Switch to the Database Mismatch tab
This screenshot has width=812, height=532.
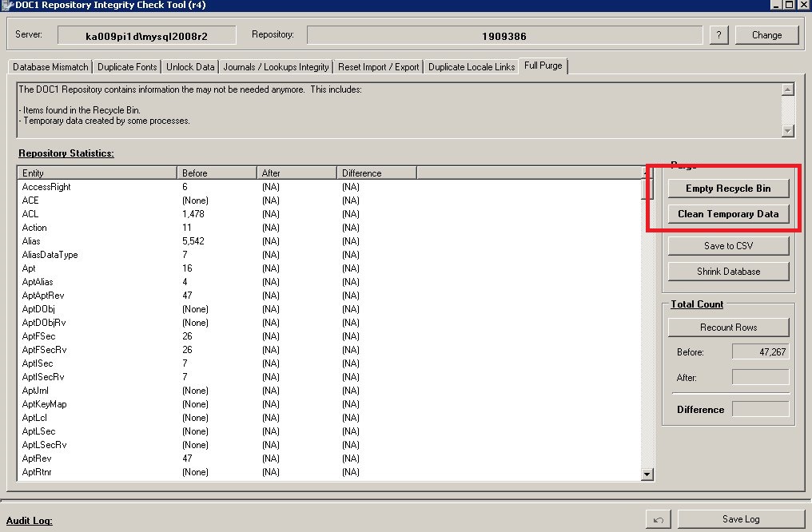[x=50, y=67]
